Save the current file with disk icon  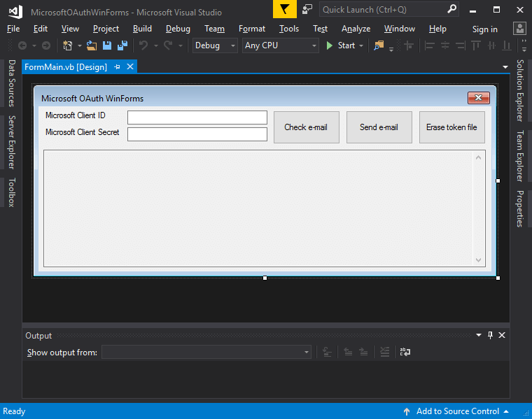coord(107,45)
